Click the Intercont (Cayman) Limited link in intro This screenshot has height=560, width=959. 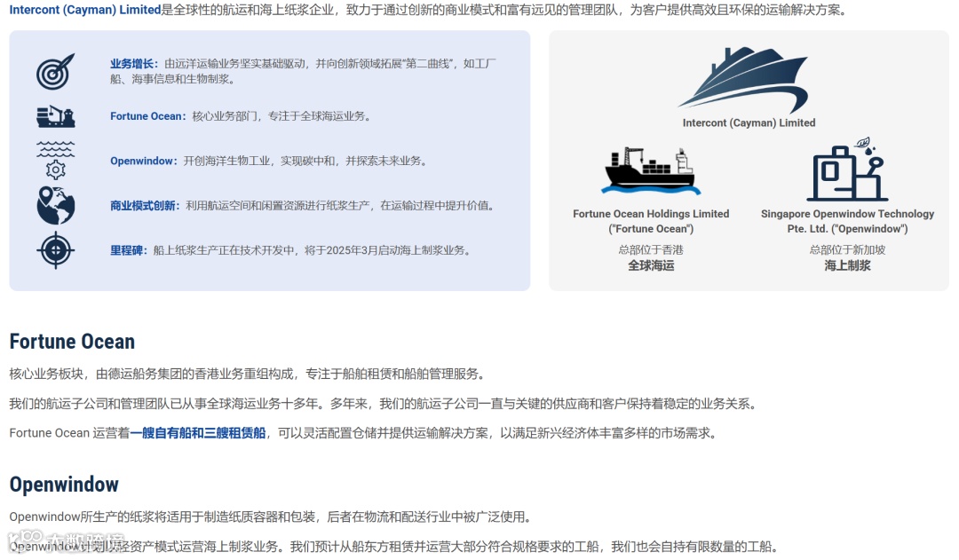tap(85, 10)
